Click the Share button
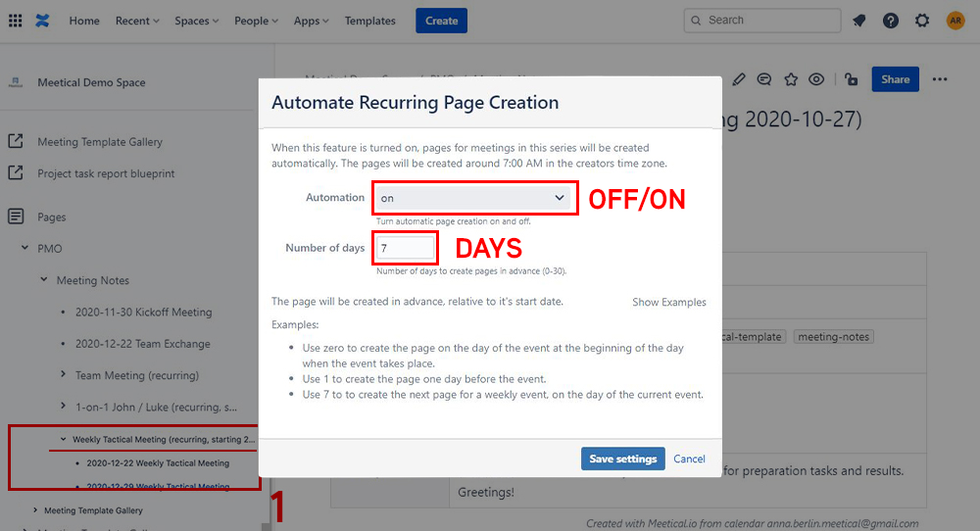 pyautogui.click(x=895, y=79)
